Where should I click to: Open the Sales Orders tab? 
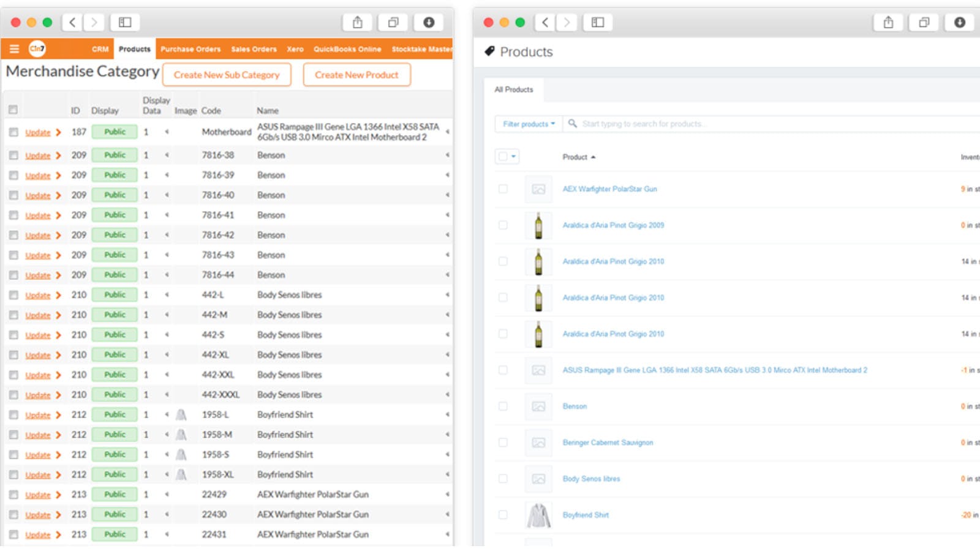point(254,49)
